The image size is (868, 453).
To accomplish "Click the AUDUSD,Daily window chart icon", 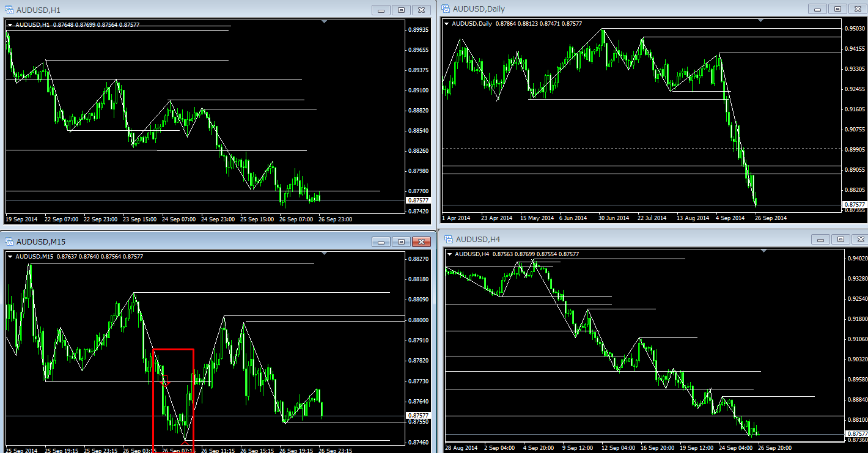I will tap(446, 9).
